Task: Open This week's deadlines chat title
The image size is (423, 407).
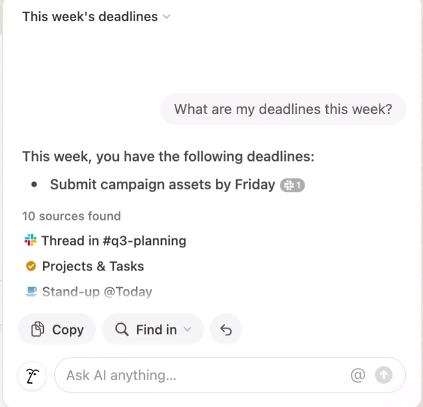Action: [x=90, y=16]
